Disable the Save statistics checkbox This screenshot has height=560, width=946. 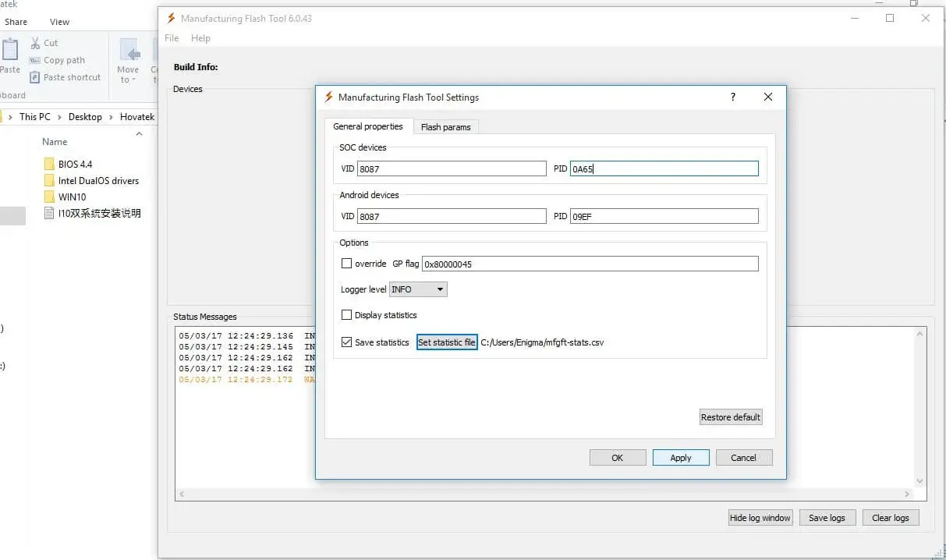pyautogui.click(x=347, y=342)
